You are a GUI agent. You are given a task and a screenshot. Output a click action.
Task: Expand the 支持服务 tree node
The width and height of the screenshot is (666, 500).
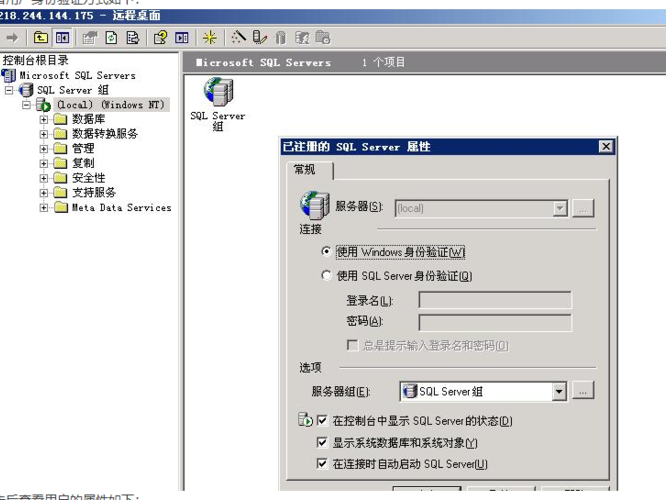(43, 193)
